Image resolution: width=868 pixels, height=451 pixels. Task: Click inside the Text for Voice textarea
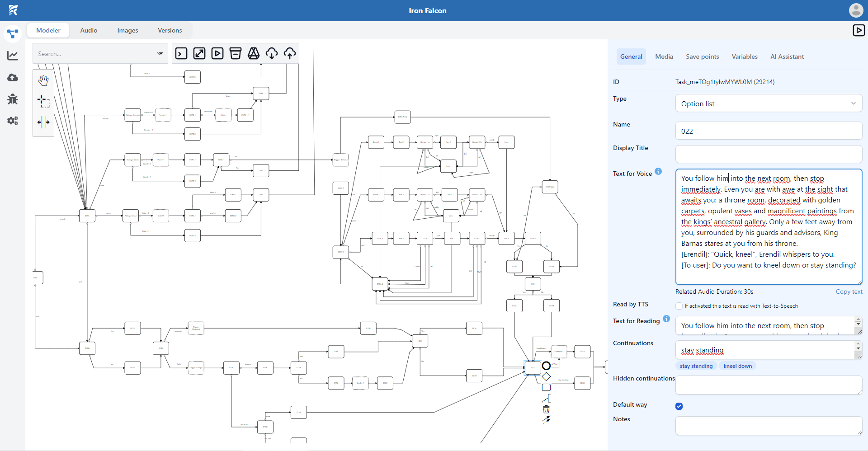coord(769,227)
